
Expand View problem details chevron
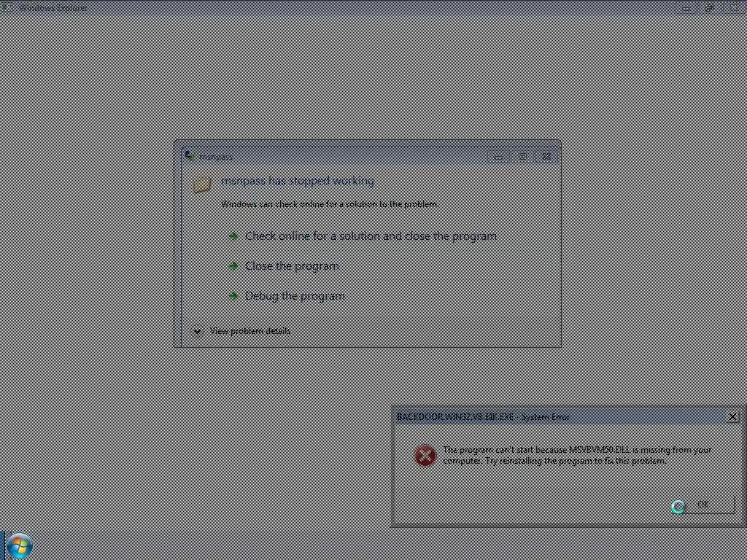point(197,331)
